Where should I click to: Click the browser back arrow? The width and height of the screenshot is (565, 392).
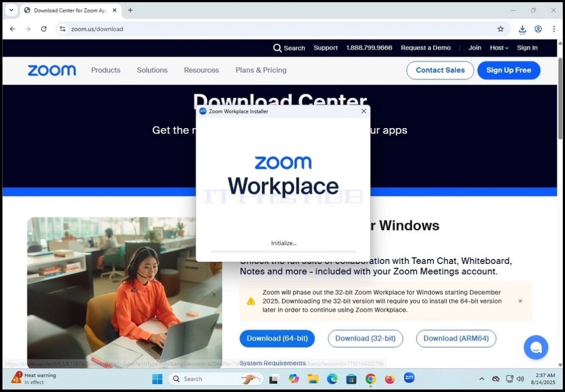[x=12, y=29]
